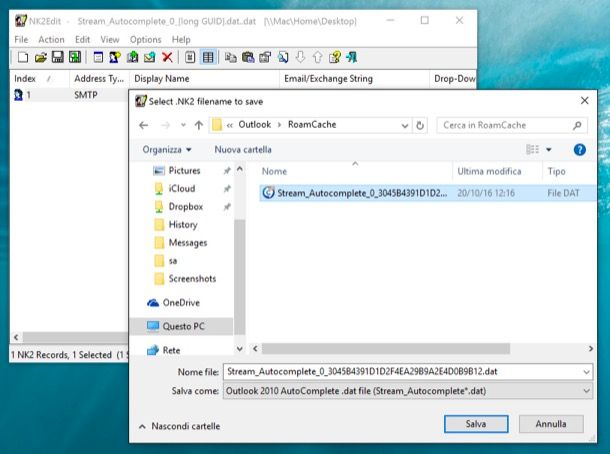
Task: Select Pictures in the navigation pane
Action: [x=184, y=170]
